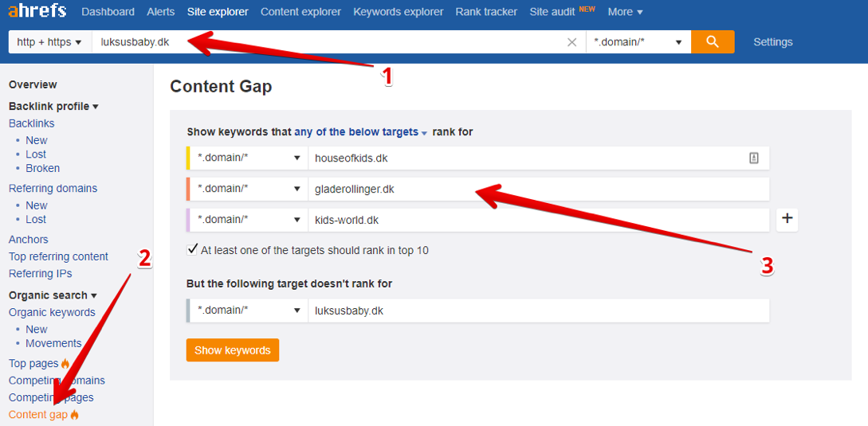Image resolution: width=868 pixels, height=426 pixels.
Task: Open Anchors report
Action: [x=28, y=240]
